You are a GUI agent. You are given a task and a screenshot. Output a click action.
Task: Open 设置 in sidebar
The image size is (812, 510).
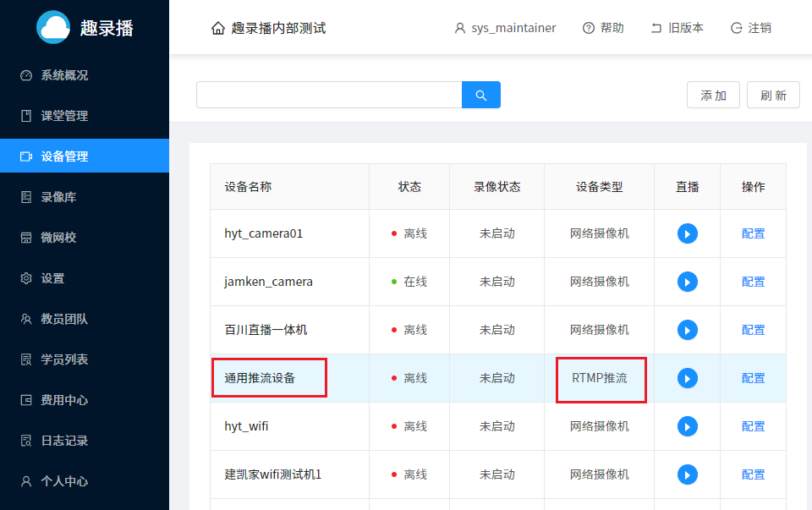coord(85,278)
